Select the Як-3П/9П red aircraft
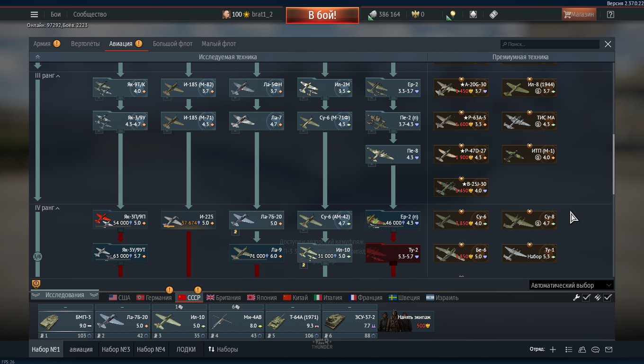Image resolution: width=644 pixels, height=364 pixels. tap(120, 220)
